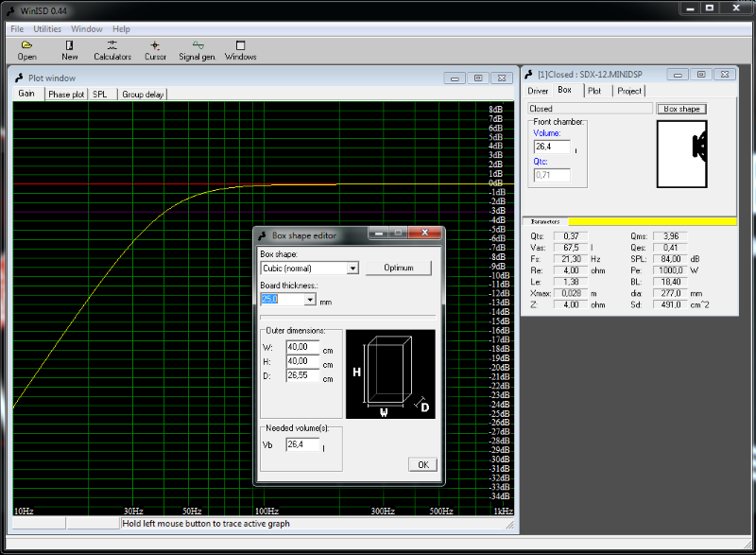Click the Optimum button

click(398, 268)
